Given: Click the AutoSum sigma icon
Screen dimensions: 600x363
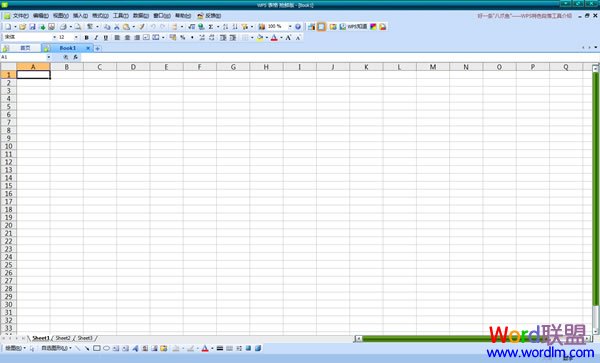Looking at the screenshot, I should [x=210, y=27].
